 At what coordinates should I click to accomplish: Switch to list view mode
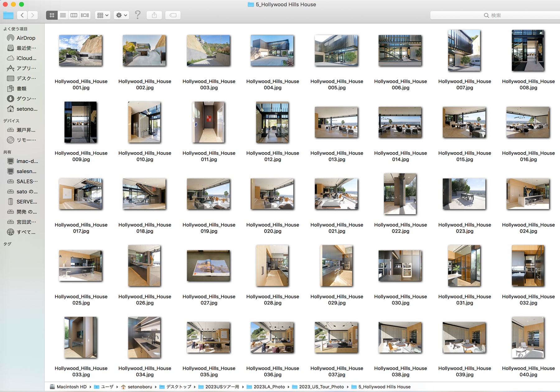click(63, 15)
